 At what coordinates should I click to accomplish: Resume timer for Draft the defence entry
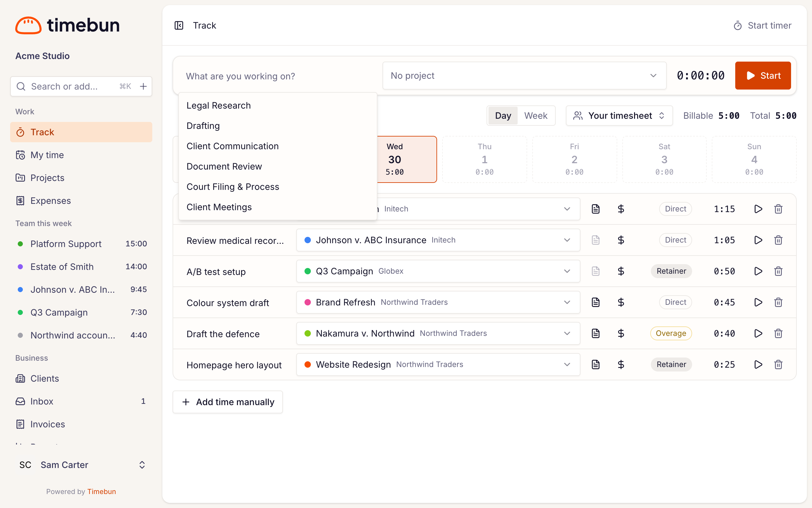[x=758, y=333]
